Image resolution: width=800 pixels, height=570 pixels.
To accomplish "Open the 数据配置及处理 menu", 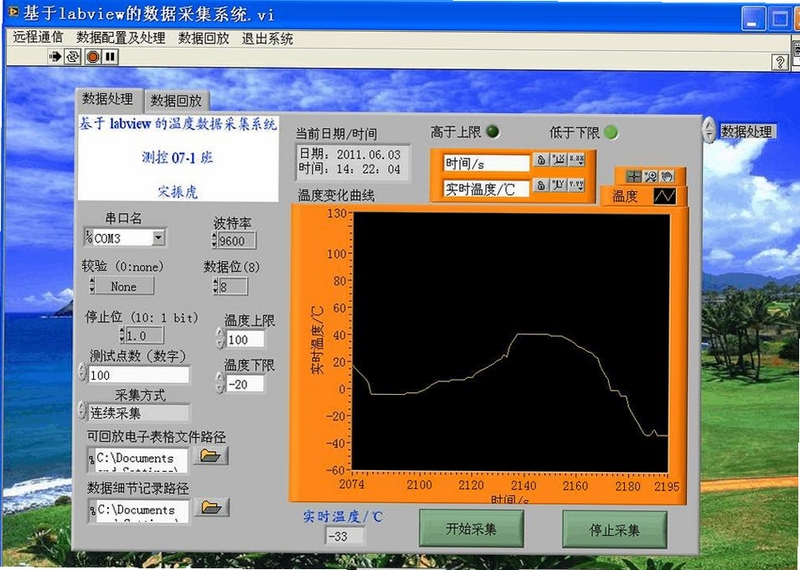I will point(120,38).
